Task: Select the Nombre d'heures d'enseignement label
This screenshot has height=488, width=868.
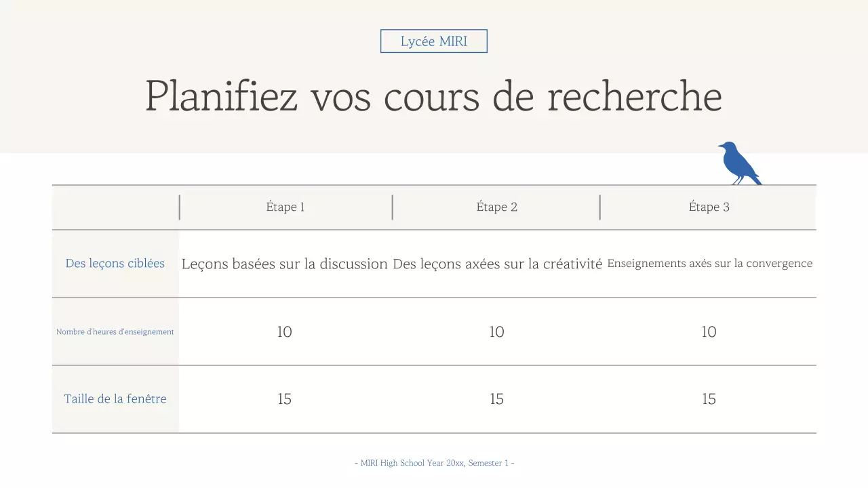Action: click(x=115, y=332)
